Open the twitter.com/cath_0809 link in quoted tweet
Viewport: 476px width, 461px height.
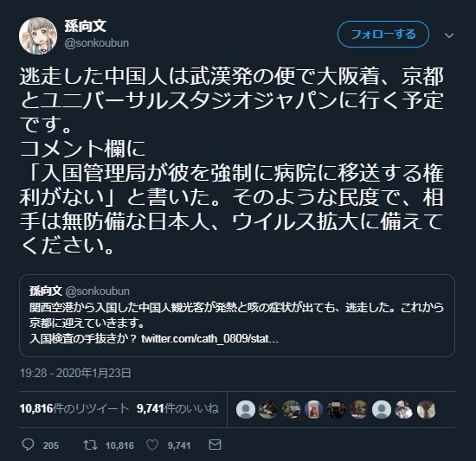click(209, 338)
